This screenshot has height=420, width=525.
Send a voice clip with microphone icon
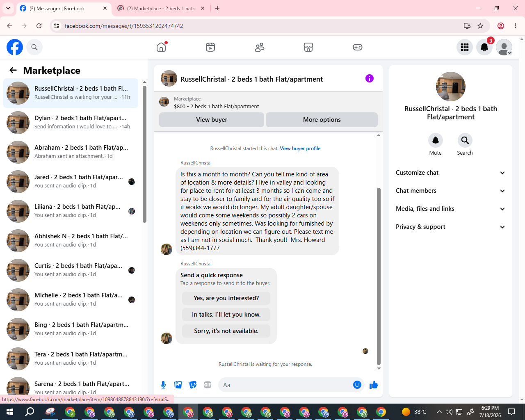click(163, 385)
